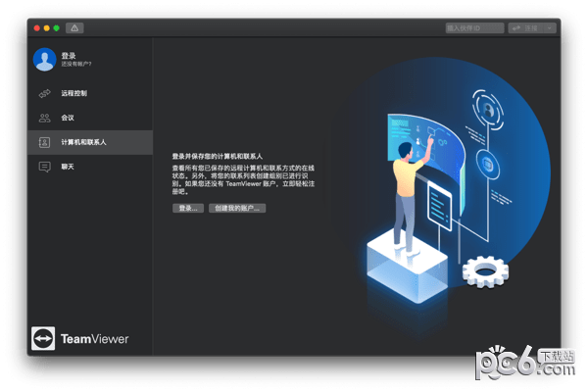The height and width of the screenshot is (392, 588).
Task: Focus the partner ID input field
Action: (474, 28)
